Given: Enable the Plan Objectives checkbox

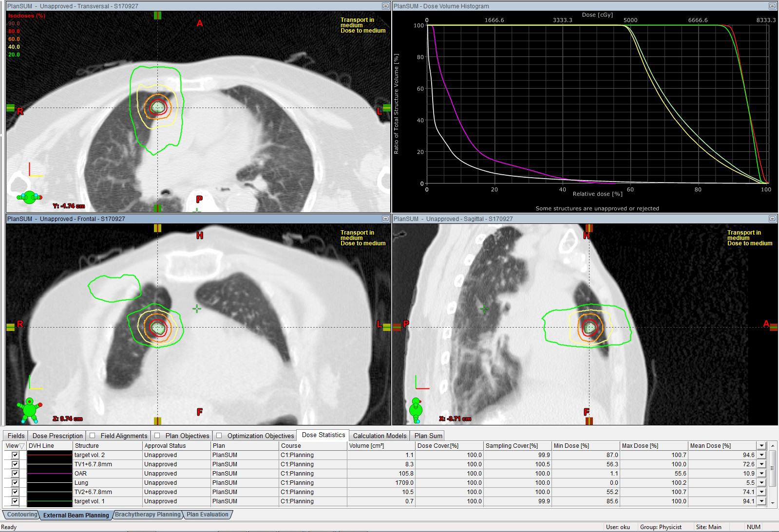Looking at the screenshot, I should click(x=157, y=436).
